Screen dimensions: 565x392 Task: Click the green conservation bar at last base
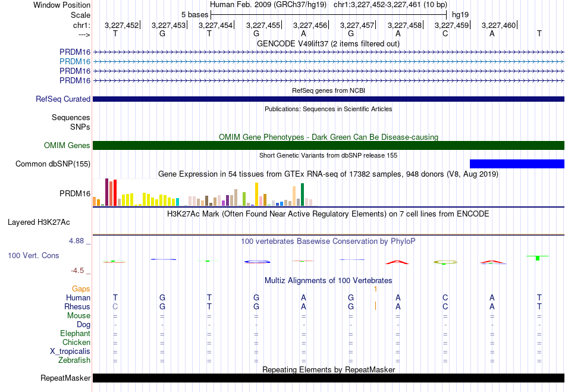[x=538, y=258]
